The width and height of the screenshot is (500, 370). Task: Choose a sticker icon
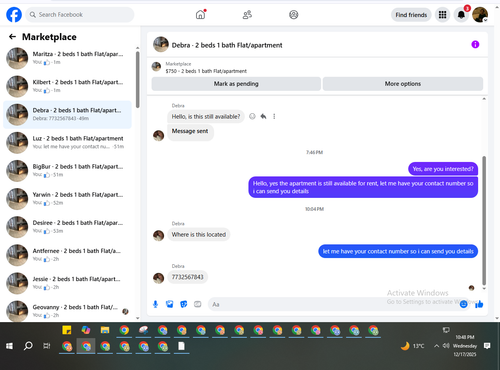point(184,304)
